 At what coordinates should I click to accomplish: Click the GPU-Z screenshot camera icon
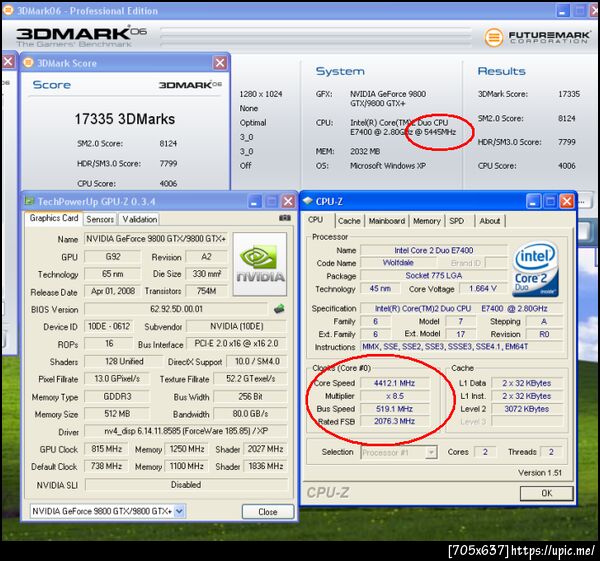click(x=285, y=218)
